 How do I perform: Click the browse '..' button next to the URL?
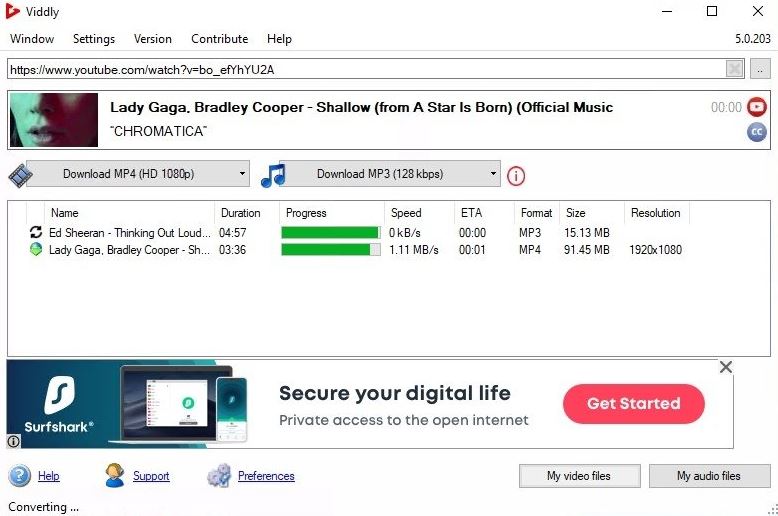tap(760, 69)
